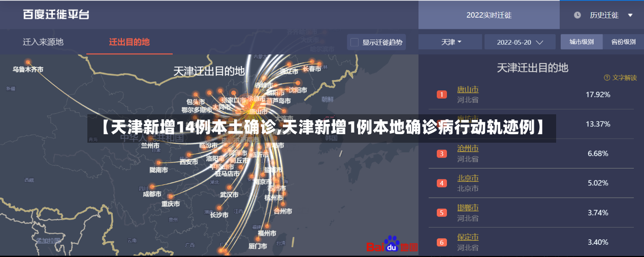644x257 pixels.
Task: Click the question mark icon beside 文字解读
Action: 607,78
